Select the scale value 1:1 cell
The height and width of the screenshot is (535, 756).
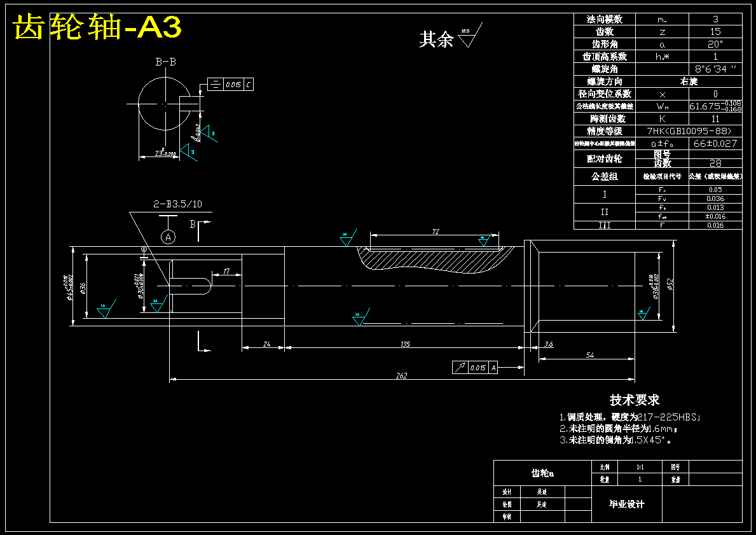coord(639,467)
